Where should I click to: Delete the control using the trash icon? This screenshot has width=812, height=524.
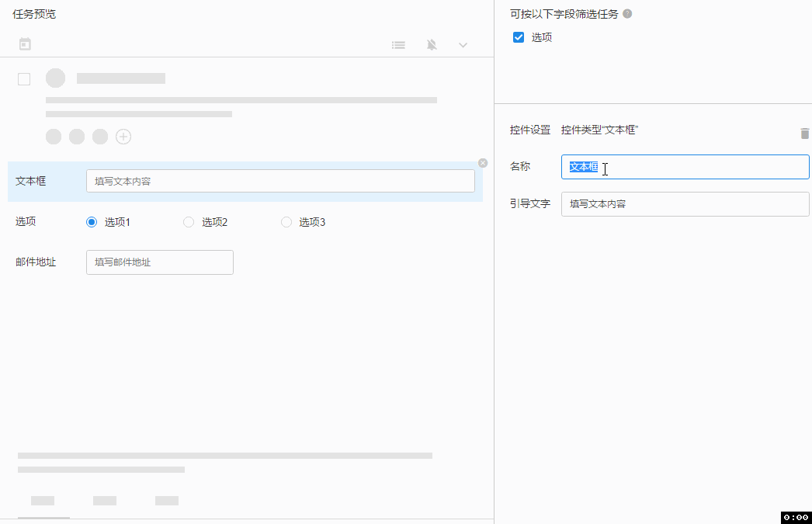(x=804, y=134)
